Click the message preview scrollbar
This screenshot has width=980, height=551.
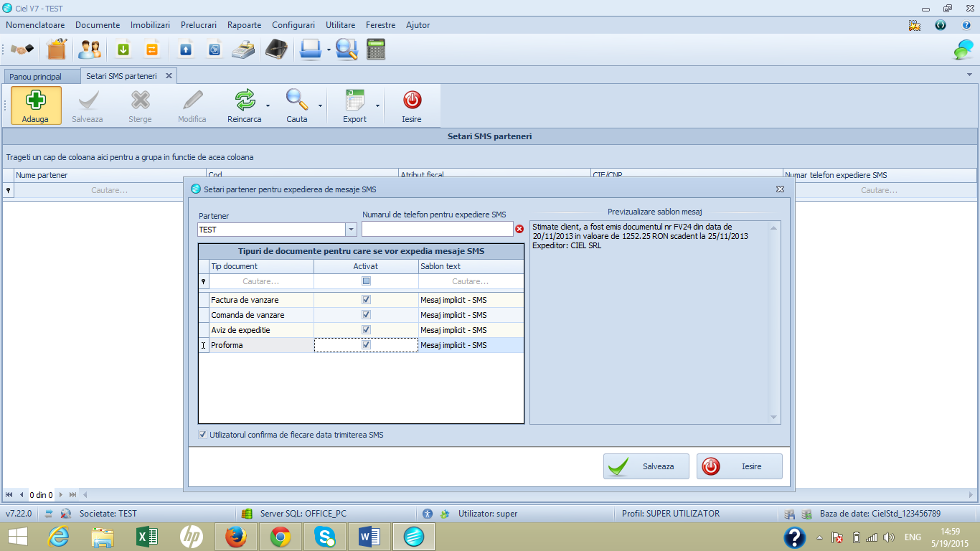pos(773,322)
